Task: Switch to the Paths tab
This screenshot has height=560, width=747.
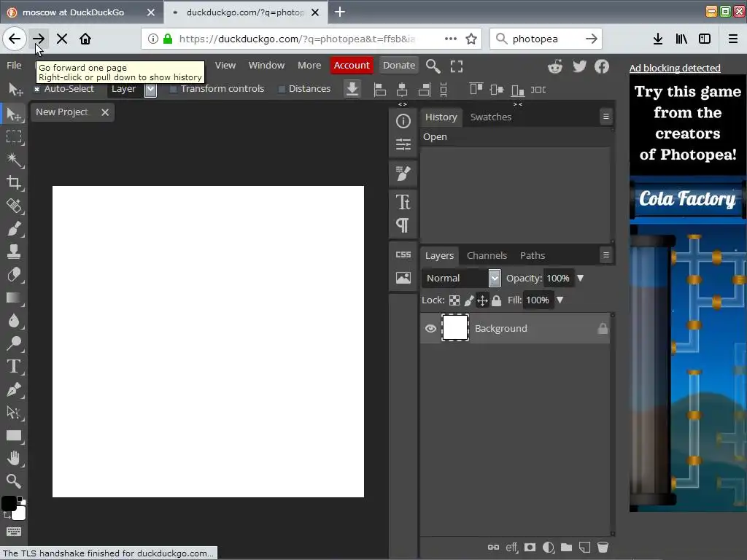Action: 532,256
